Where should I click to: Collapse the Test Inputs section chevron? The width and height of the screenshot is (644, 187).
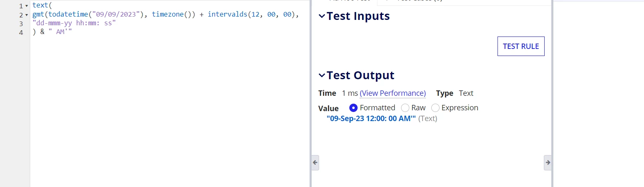(322, 16)
